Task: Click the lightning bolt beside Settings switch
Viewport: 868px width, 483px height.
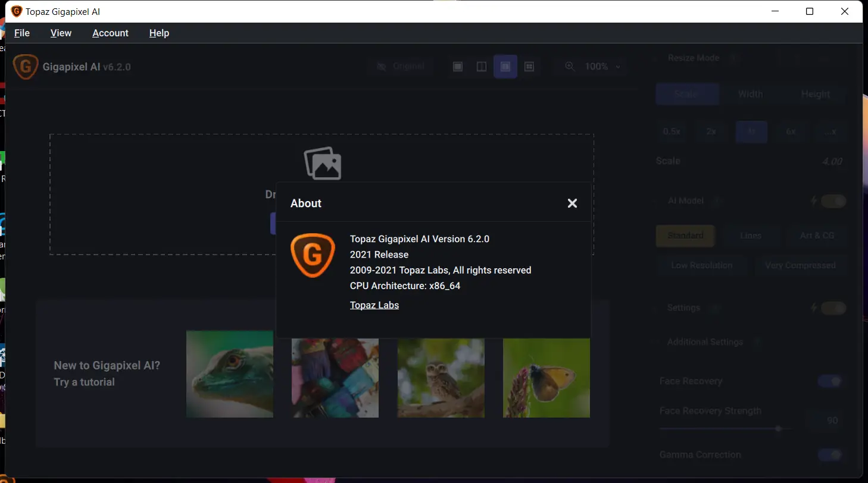Action: click(x=814, y=308)
